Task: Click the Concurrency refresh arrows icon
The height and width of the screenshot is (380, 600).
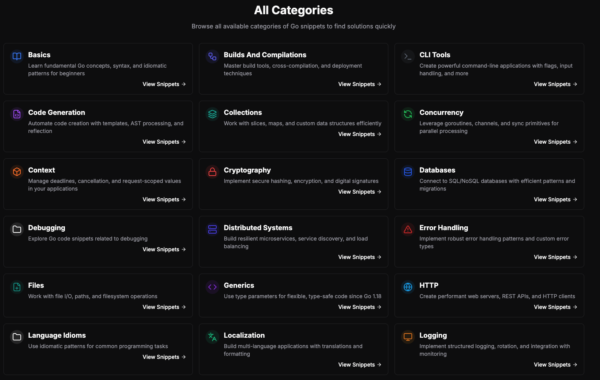Action: (x=408, y=114)
